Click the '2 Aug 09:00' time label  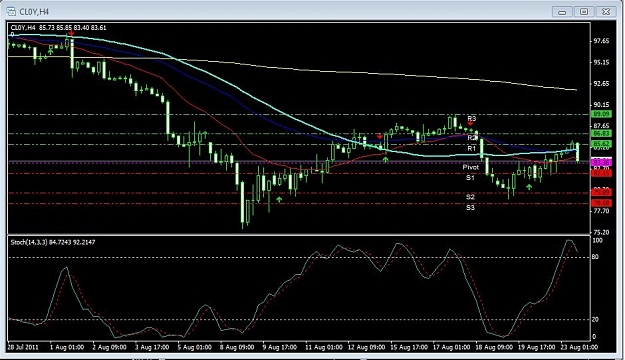[109, 347]
